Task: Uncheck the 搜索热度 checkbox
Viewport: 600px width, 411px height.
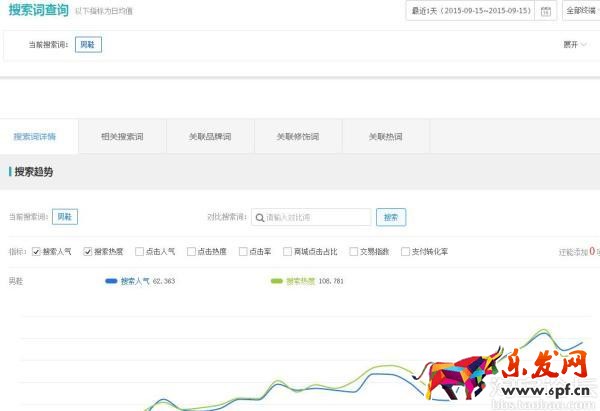Action: point(88,252)
